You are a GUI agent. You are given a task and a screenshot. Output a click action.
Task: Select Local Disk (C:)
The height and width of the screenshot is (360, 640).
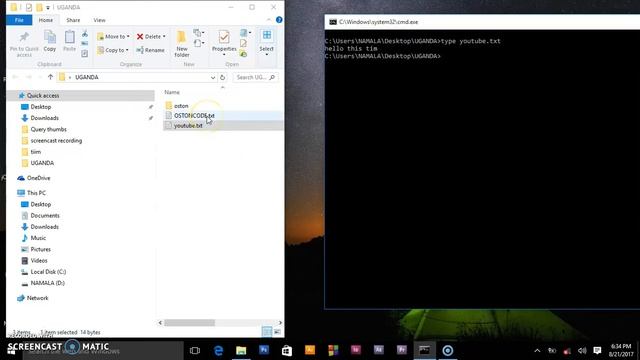pos(48,271)
